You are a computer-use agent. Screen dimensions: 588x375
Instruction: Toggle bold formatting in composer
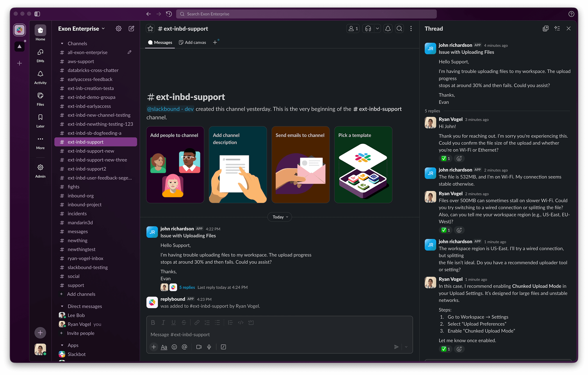click(153, 322)
